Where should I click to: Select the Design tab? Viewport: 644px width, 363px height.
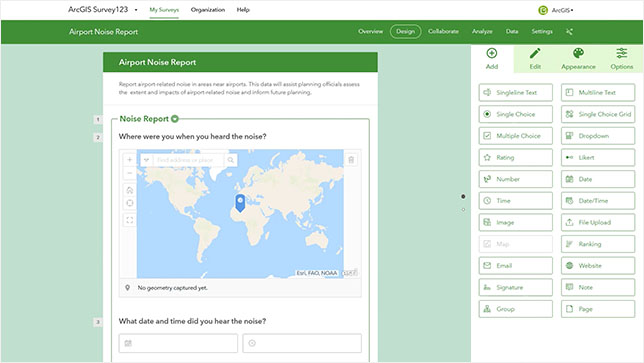click(x=405, y=32)
